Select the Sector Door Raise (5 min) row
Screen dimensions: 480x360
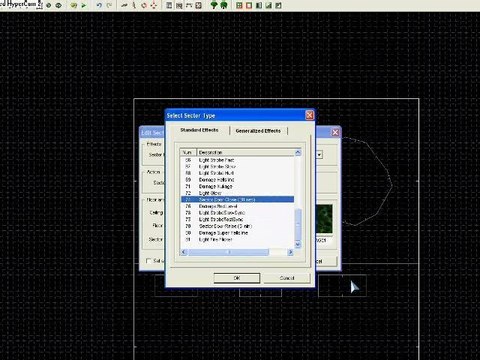tap(237, 226)
